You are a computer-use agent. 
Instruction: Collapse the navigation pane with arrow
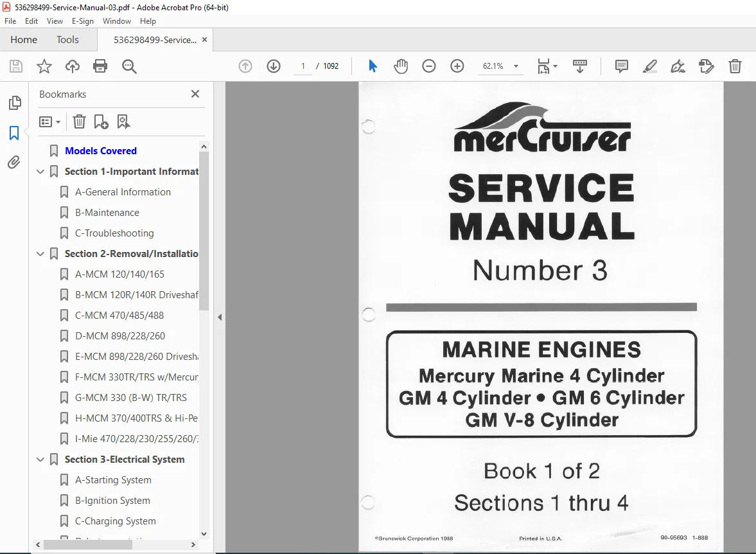point(220,317)
